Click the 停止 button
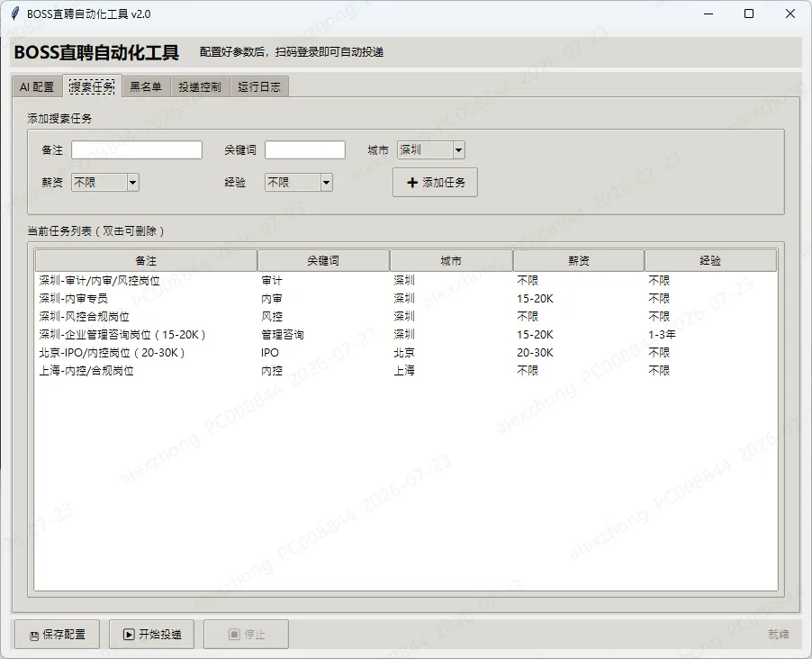Image resolution: width=812 pixels, height=659 pixels. pos(246,634)
